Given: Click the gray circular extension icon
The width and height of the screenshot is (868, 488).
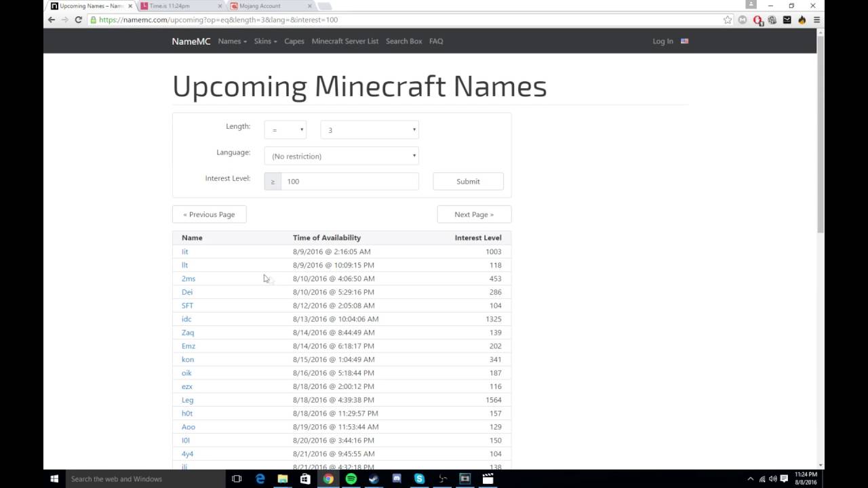Looking at the screenshot, I should coord(743,20).
